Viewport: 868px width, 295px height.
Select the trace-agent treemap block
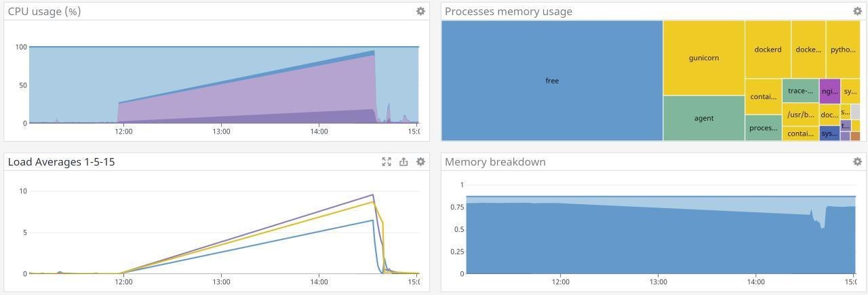click(800, 91)
